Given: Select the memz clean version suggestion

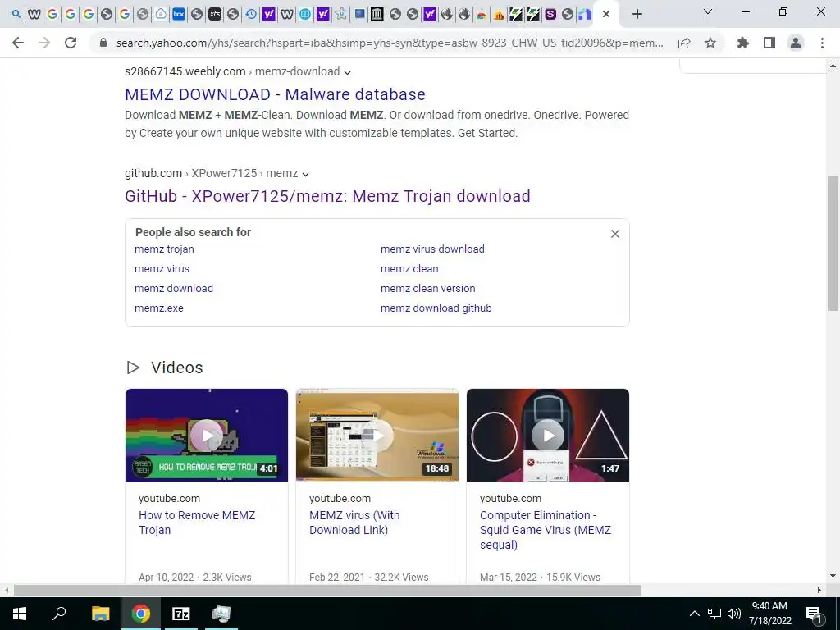Looking at the screenshot, I should [x=427, y=288].
